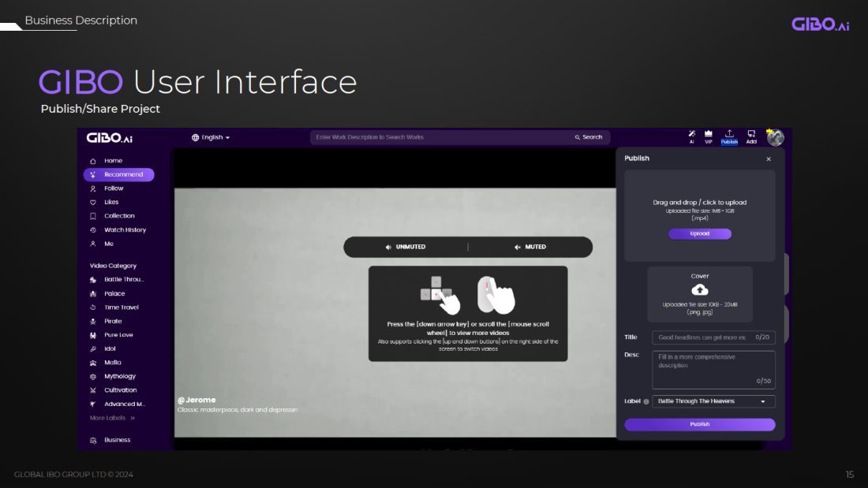The height and width of the screenshot is (488, 868).
Task: Click the Mythology category icon
Action: pyautogui.click(x=93, y=377)
